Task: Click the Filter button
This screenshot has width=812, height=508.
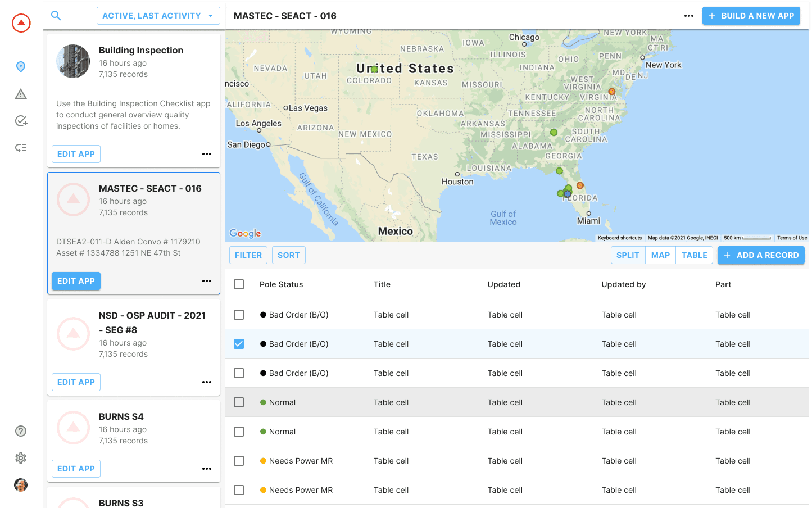Action: point(248,255)
